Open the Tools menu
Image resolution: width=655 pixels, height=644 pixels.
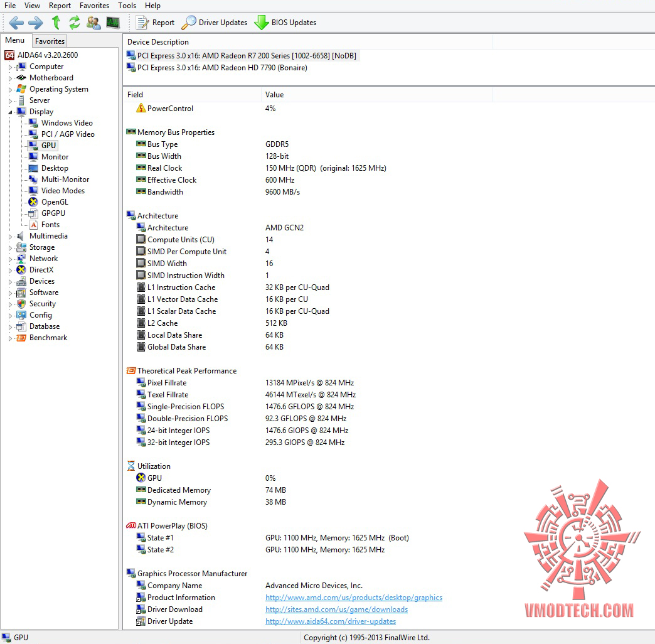127,6
